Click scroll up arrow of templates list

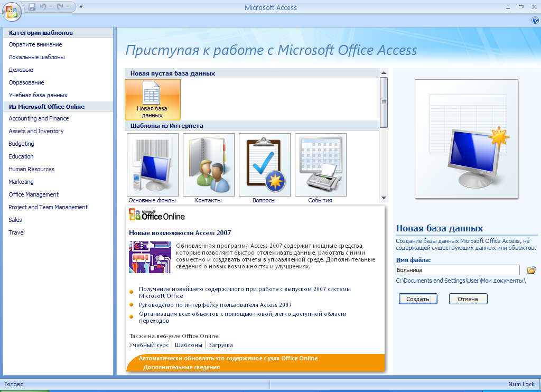point(384,73)
